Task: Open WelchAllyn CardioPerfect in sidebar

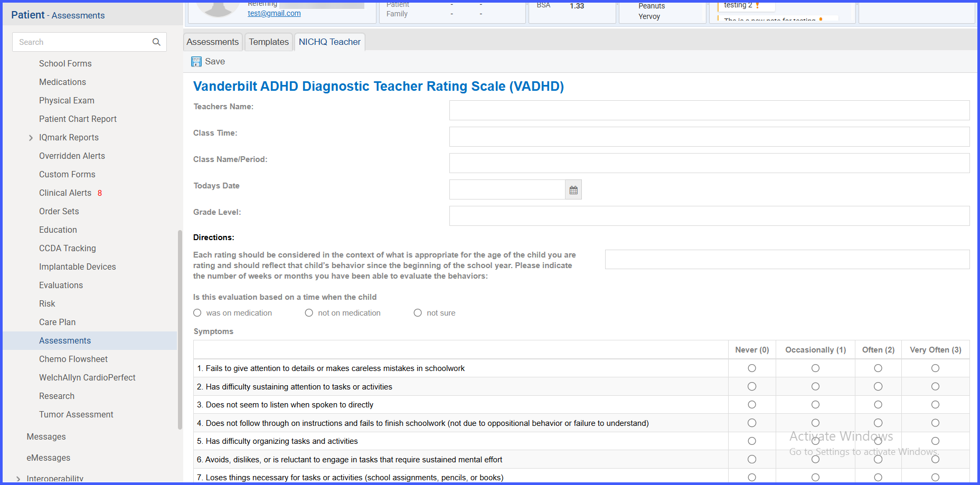Action: [x=87, y=378]
